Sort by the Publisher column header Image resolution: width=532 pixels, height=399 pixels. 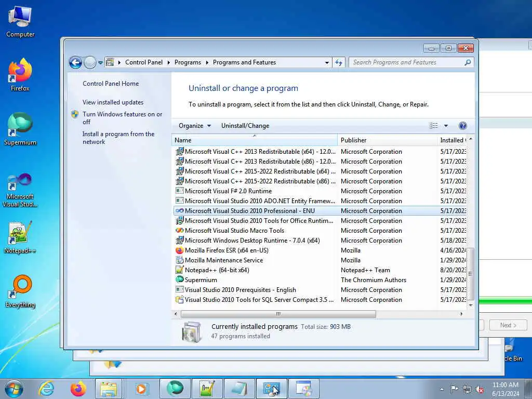(x=387, y=140)
